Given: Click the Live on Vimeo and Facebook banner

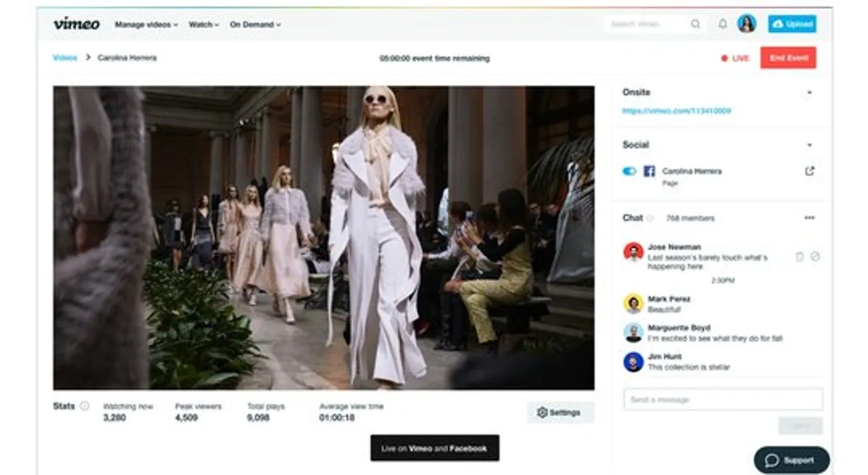Looking at the screenshot, I should point(435,448).
